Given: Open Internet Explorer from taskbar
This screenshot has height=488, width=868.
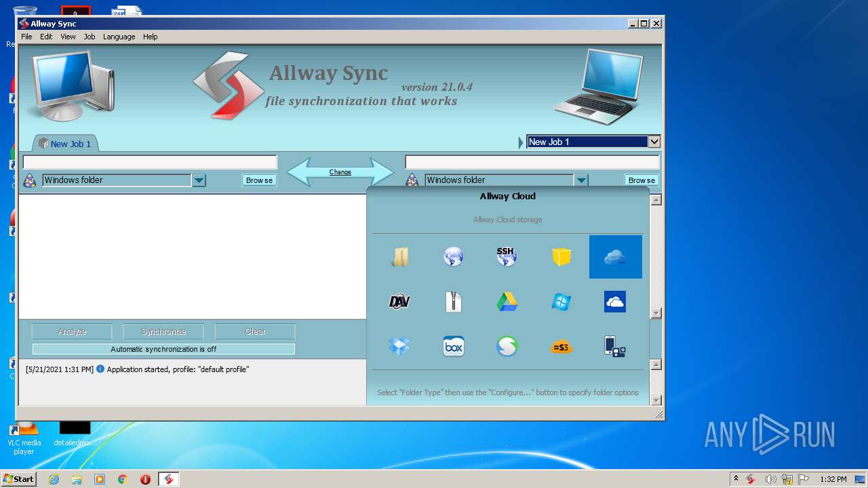Looking at the screenshot, I should tap(54, 479).
